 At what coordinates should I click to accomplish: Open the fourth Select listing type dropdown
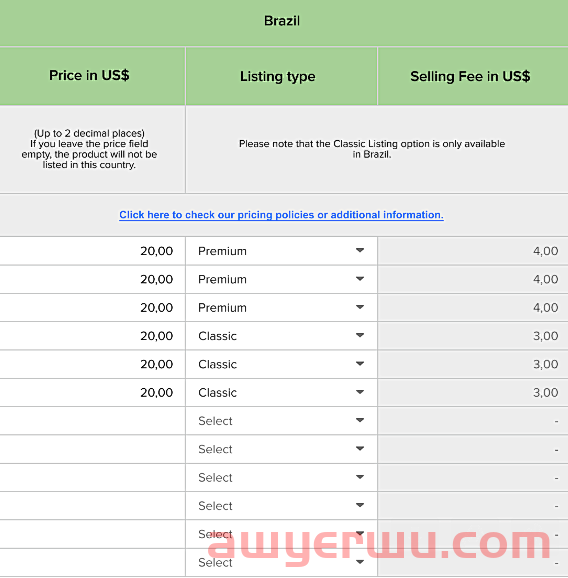(x=281, y=506)
